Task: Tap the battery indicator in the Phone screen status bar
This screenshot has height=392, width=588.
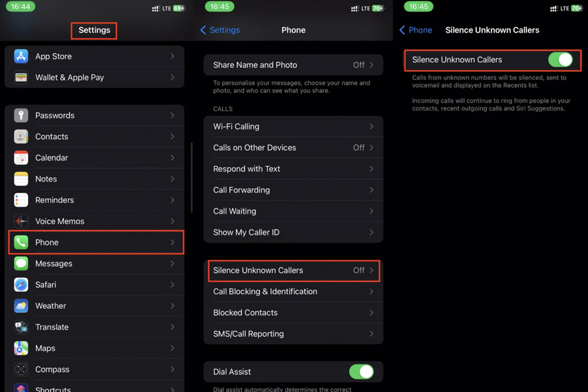Action: [x=378, y=8]
